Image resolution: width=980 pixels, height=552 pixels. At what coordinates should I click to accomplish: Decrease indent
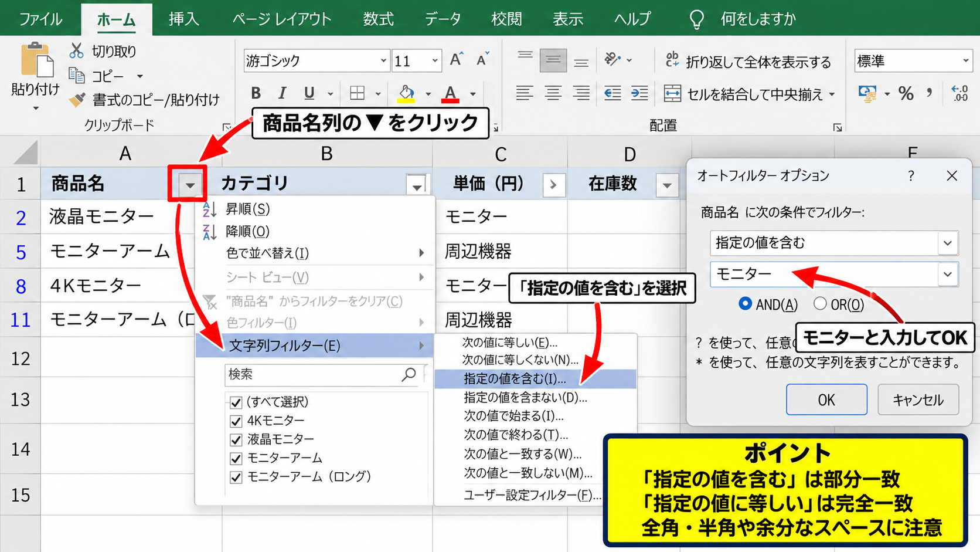coord(612,93)
